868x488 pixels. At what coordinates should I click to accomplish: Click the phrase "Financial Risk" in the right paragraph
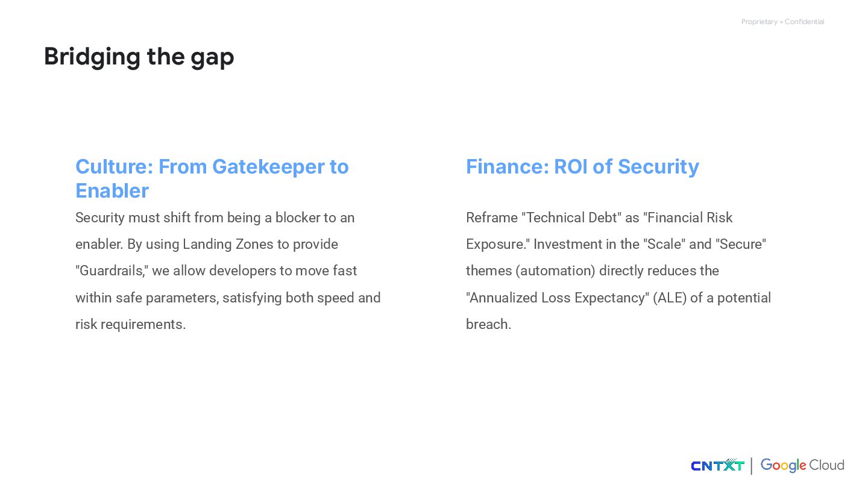tap(690, 217)
